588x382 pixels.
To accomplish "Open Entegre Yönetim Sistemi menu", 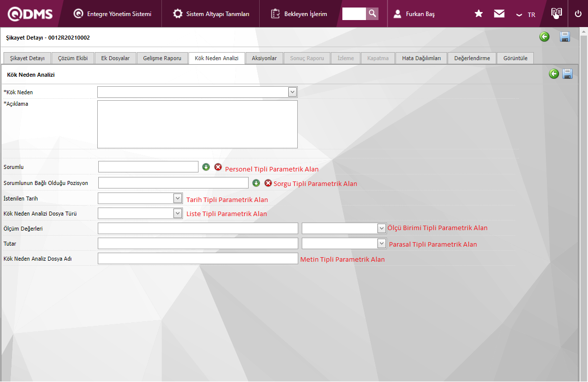I will coord(112,14).
